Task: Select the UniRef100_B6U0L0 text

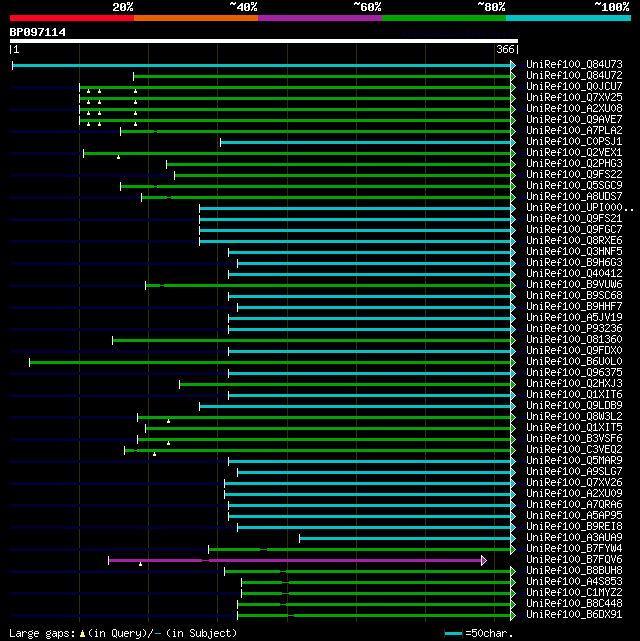Action: (x=574, y=362)
